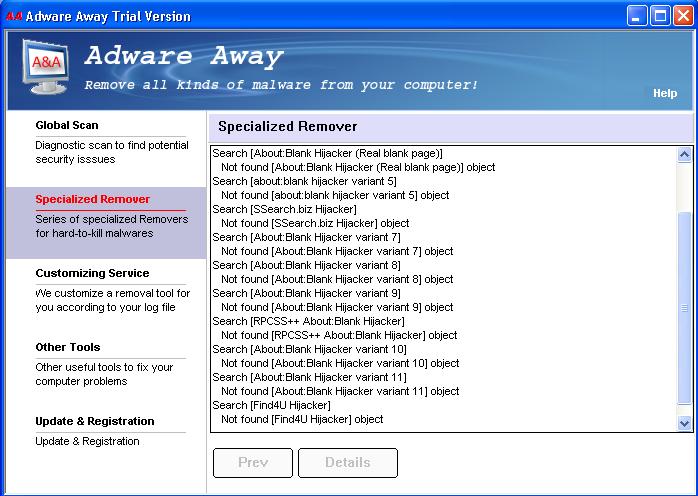The width and height of the screenshot is (698, 496).
Task: Click 'Other useful tools to fix your' text
Action: 104,367
